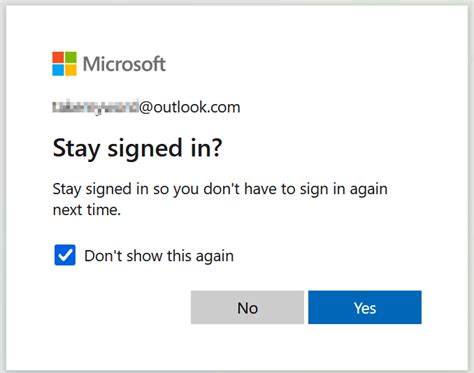Click the "@outlook.com" part of the email
Image resolution: width=474 pixels, height=373 pixels.
click(190, 107)
